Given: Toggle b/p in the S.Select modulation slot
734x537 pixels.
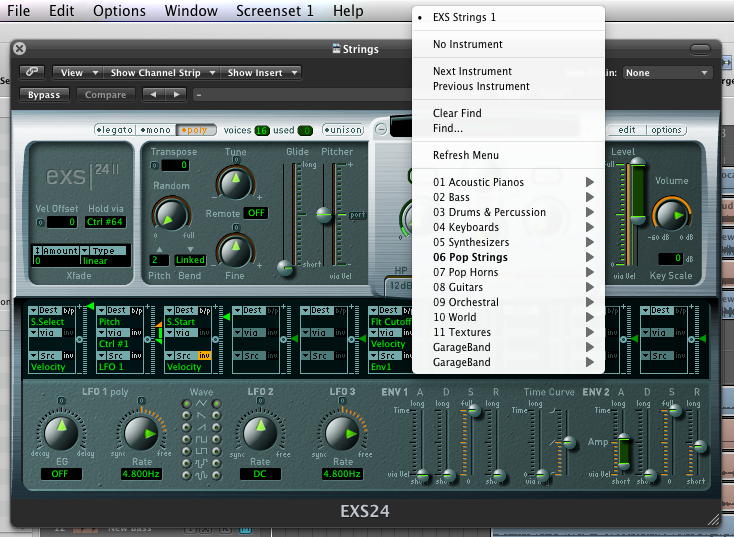Looking at the screenshot, I should 69,310.
